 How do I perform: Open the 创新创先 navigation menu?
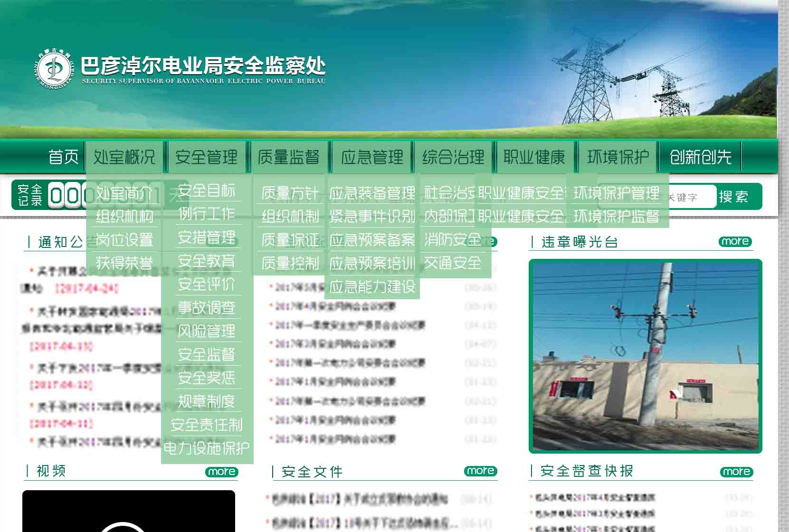click(701, 157)
